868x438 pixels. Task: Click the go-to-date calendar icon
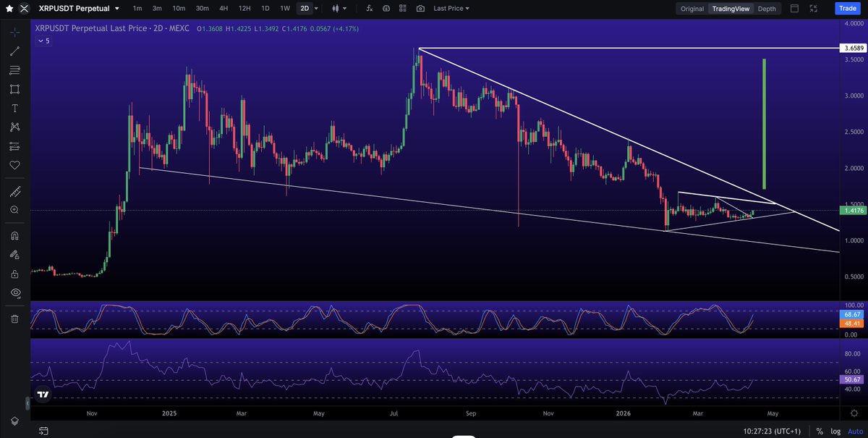click(43, 431)
